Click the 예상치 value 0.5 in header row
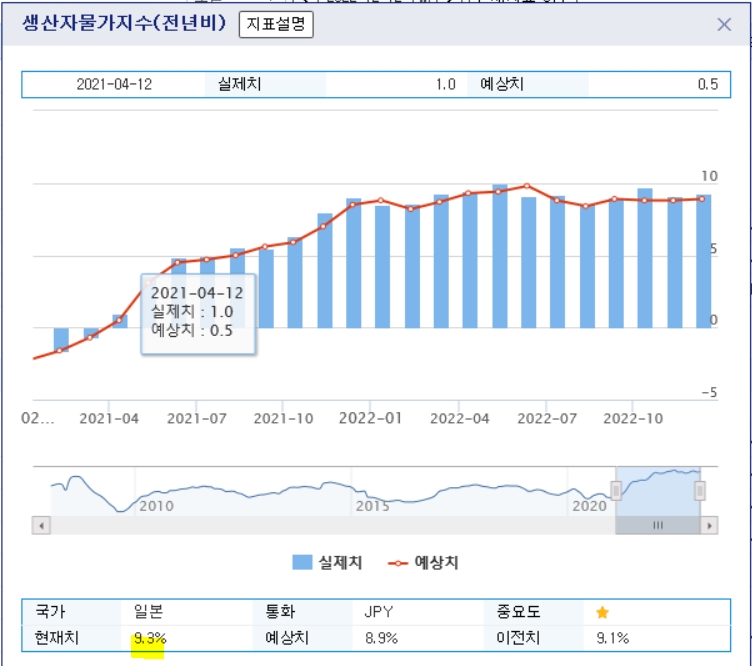 [x=708, y=84]
